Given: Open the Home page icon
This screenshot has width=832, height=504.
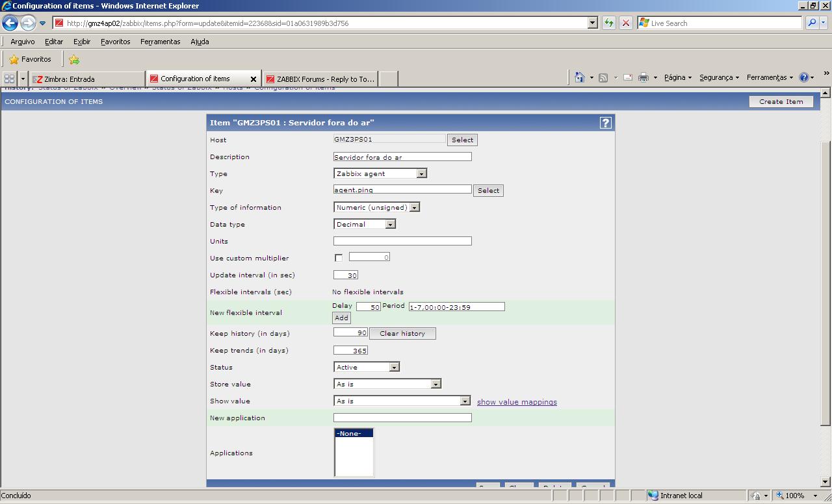Looking at the screenshot, I should coord(579,78).
